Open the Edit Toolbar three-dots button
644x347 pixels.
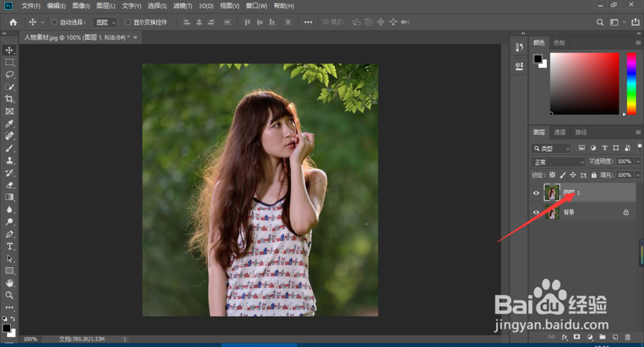[x=9, y=307]
